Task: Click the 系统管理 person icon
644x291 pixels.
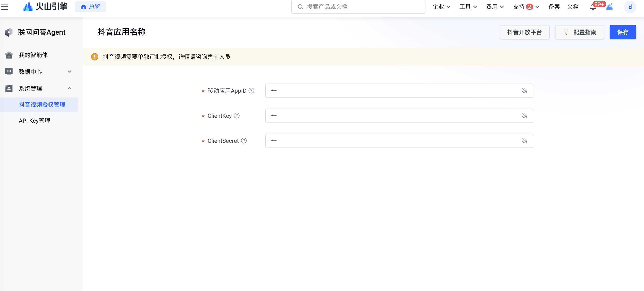Action: 9,89
